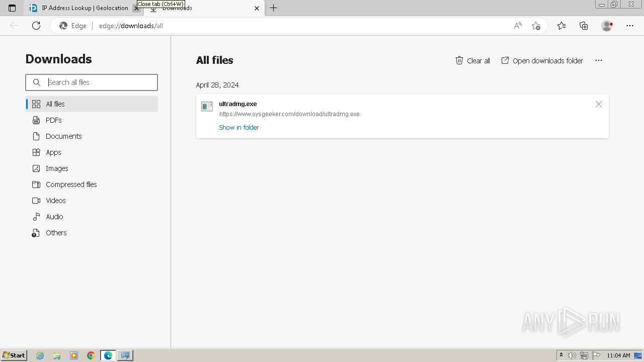Open the user profile avatar
644x362 pixels.
pos(607,26)
